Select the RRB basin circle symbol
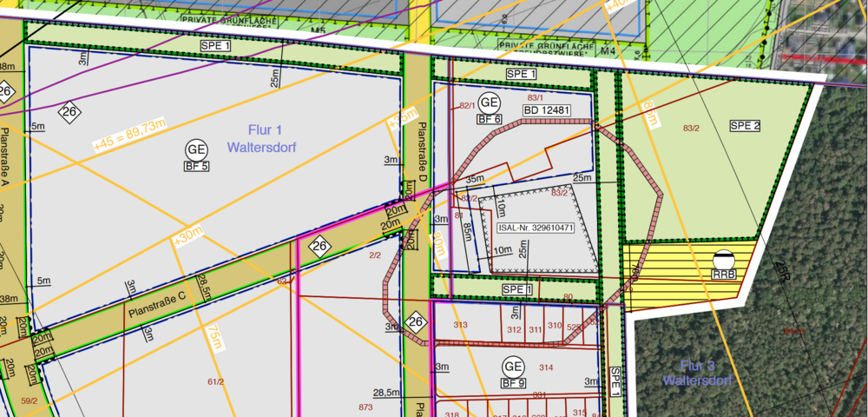Image resolution: width=868 pixels, height=417 pixels. click(x=724, y=258)
